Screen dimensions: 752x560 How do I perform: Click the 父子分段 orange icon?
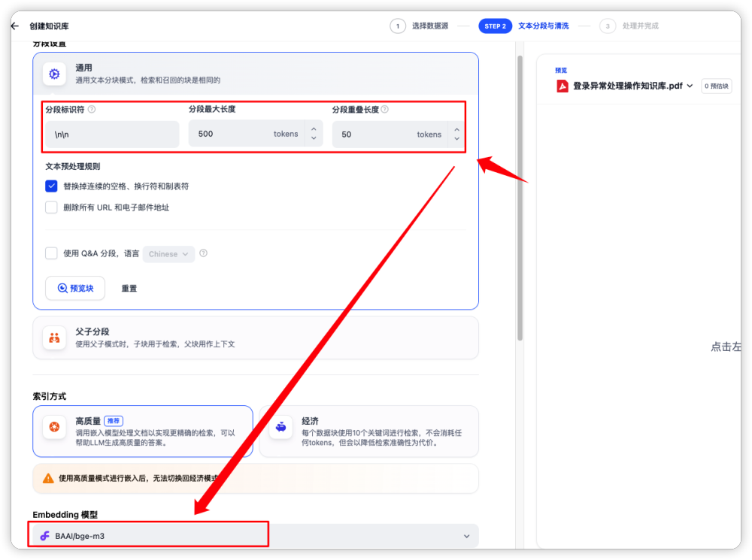click(x=54, y=338)
